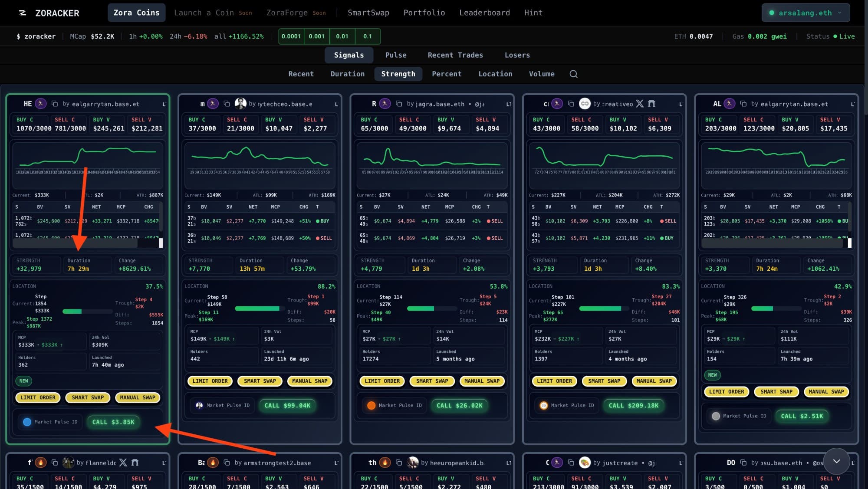Click the X icon next to flanneldc
This screenshot has width=868, height=489.
pos(123,463)
